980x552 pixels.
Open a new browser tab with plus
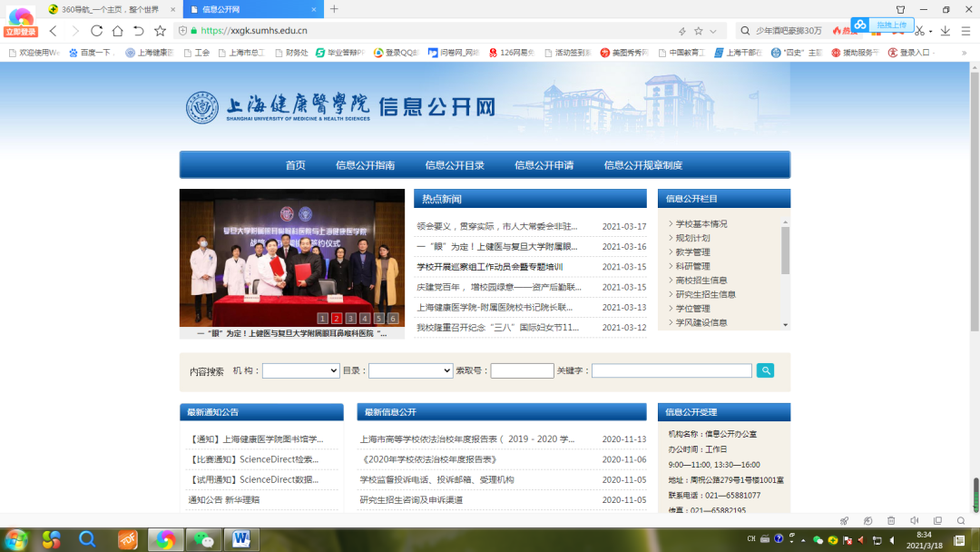click(x=334, y=9)
